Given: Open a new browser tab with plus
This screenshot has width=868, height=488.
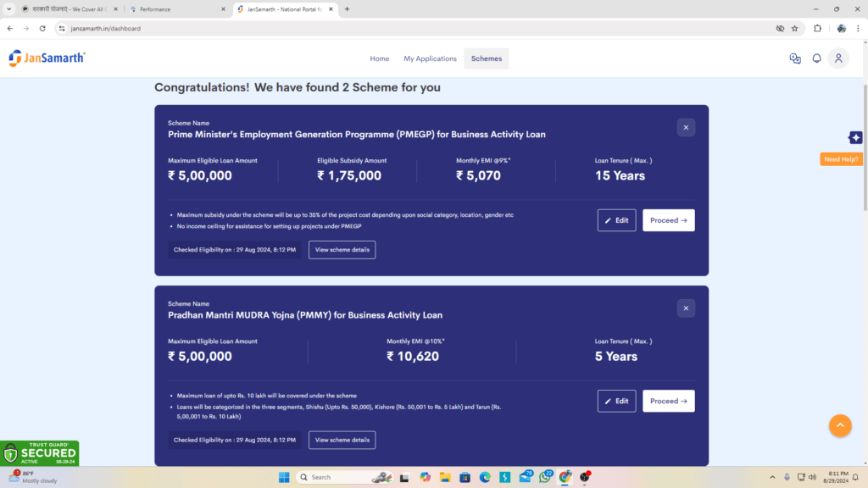Looking at the screenshot, I should coord(347,8).
